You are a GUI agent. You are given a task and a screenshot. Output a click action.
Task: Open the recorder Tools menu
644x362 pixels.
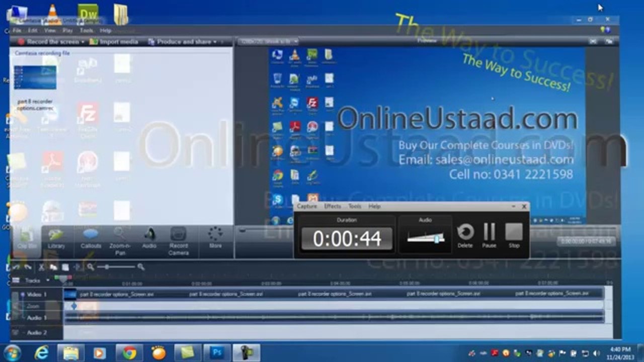[x=355, y=206]
